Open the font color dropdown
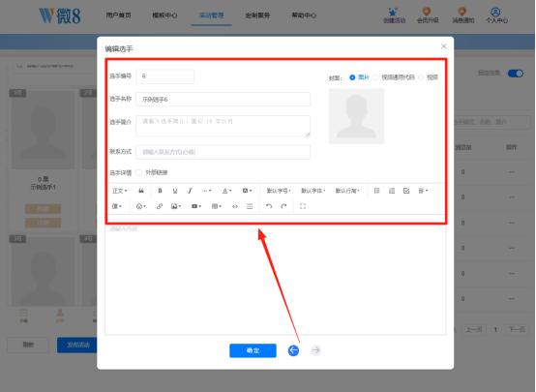This screenshot has height=392, width=536. pos(227,191)
